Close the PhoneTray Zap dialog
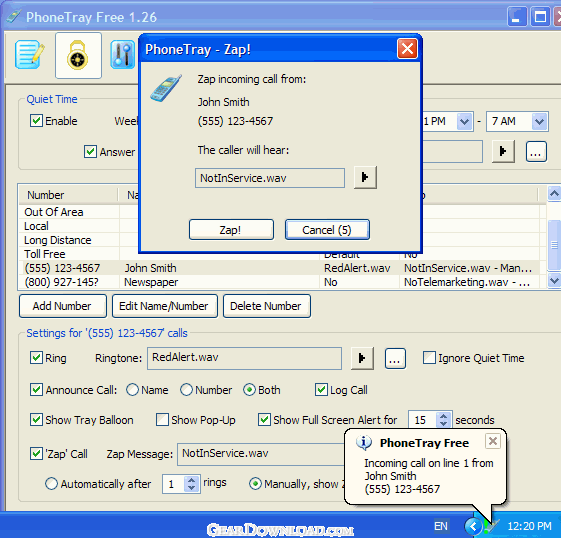The image size is (561, 538). [407, 49]
